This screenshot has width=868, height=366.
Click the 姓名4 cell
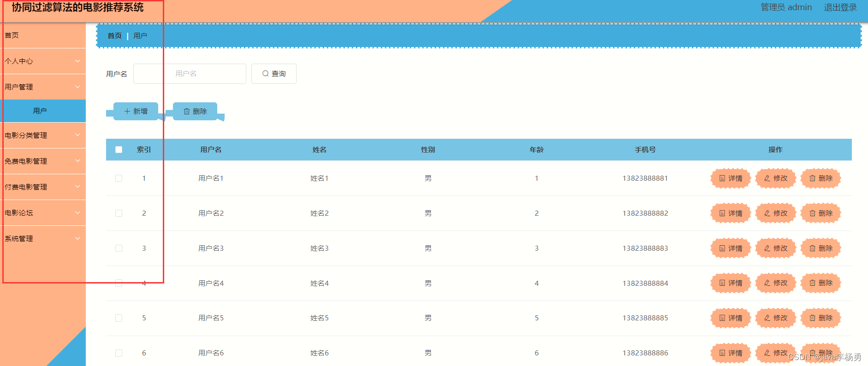(x=320, y=283)
